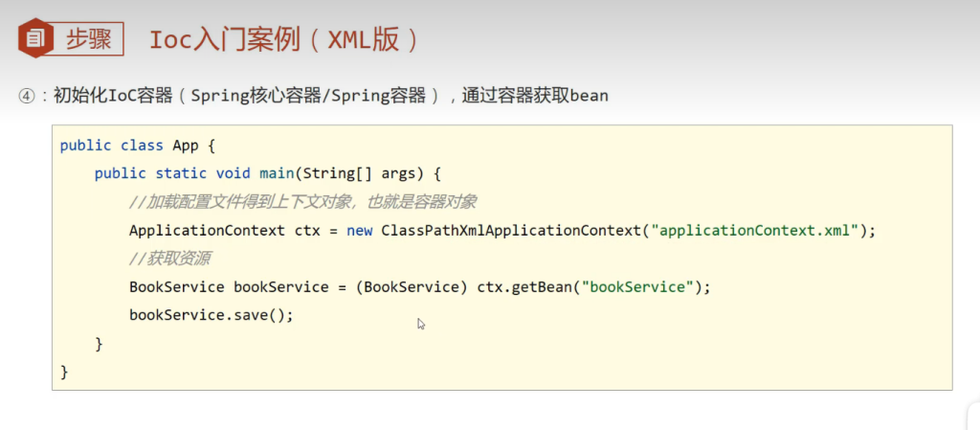Click the ApplicationContext type declaration
Screen dimensions: 980x430
click(x=207, y=231)
